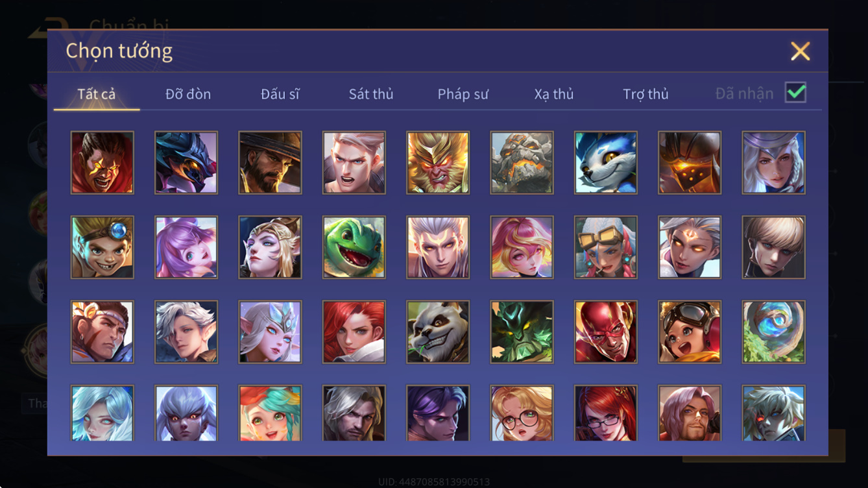Select the cowboy hat bearded hero

270,163
